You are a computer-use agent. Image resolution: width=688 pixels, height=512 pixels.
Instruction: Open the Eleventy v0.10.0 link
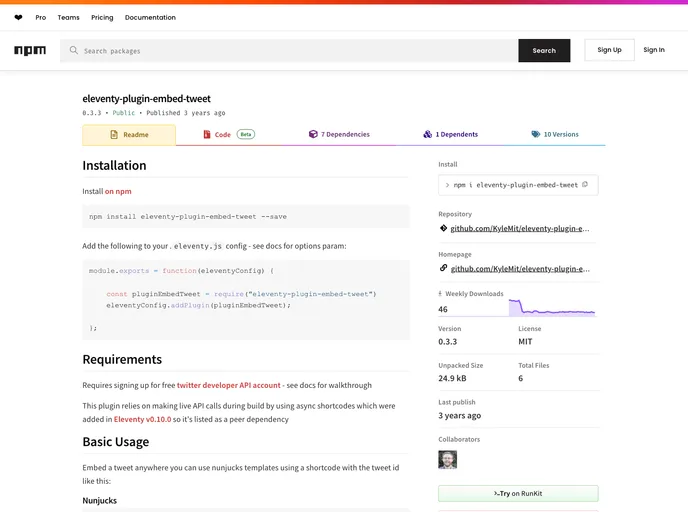point(143,419)
